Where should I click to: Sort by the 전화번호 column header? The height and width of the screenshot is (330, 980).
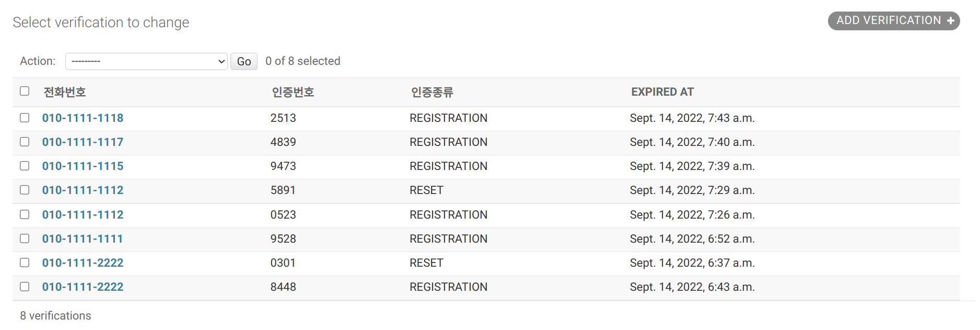pyautogui.click(x=65, y=92)
